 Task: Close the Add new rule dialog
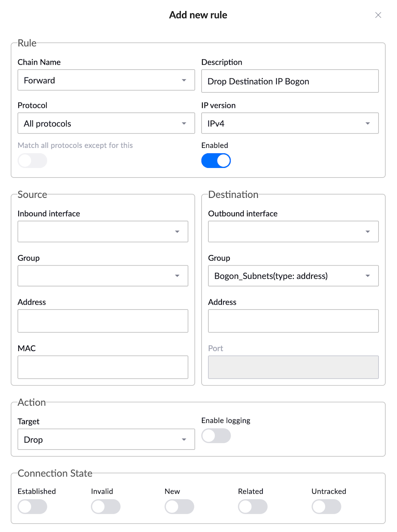(x=378, y=15)
